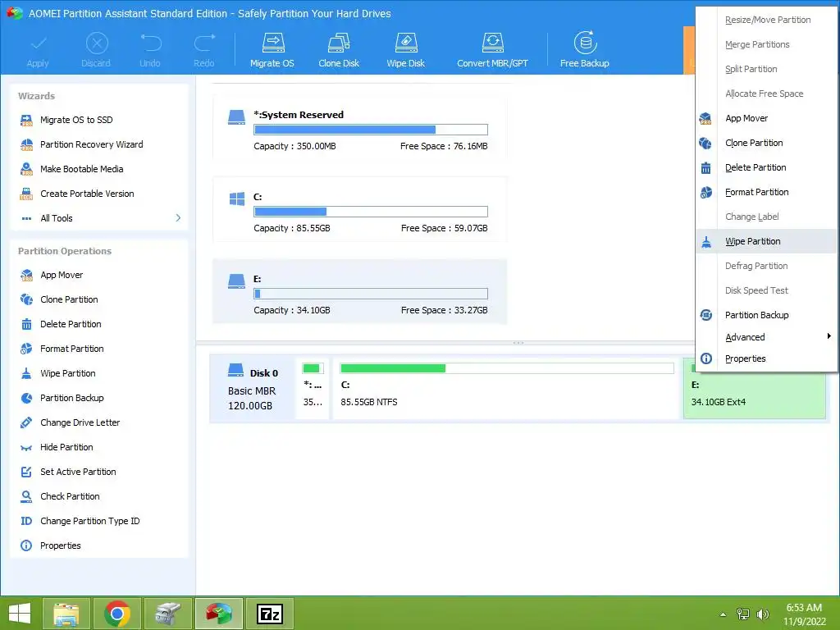The height and width of the screenshot is (630, 840).
Task: Open Properties in the context menu
Action: (x=767, y=359)
